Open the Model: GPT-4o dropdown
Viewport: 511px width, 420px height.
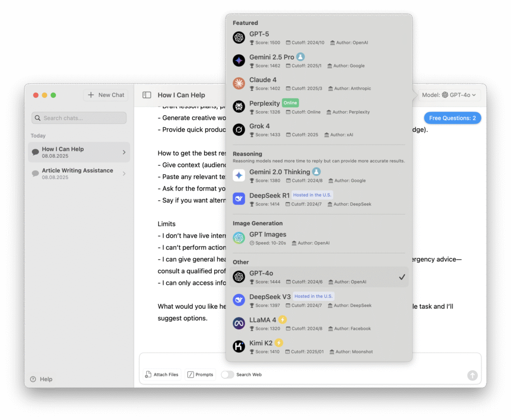coord(449,95)
